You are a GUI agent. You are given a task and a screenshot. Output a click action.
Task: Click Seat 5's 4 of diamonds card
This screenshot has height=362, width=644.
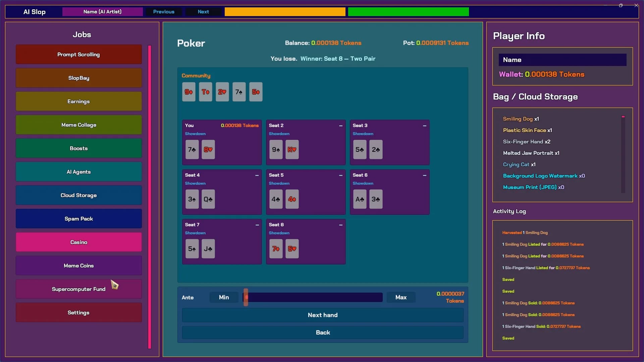292,199
